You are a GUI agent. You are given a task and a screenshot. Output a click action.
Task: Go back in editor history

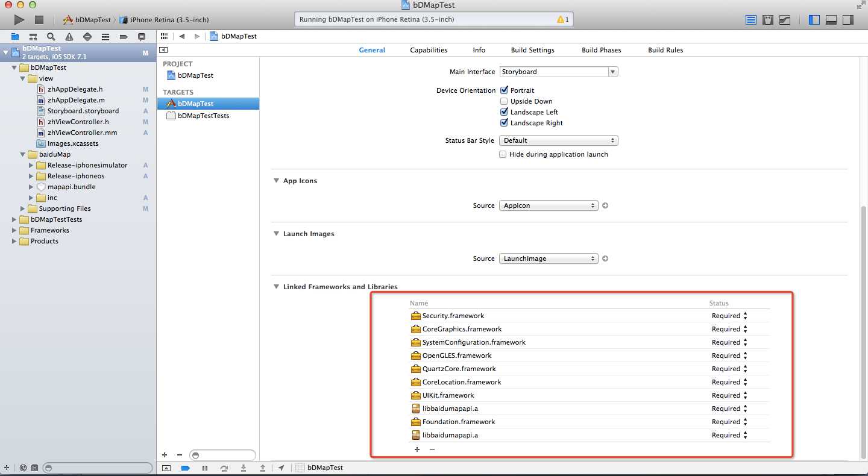coord(182,36)
